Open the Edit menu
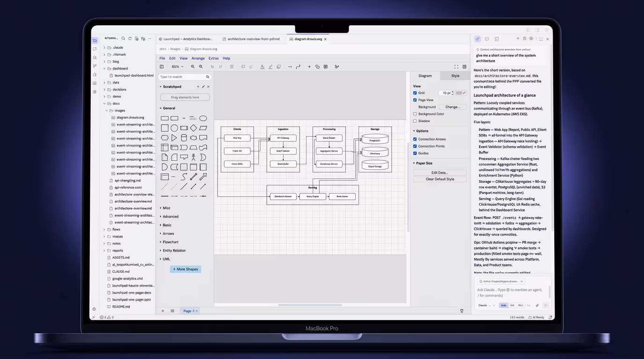Screen dimensions: 644x359 pyautogui.click(x=172, y=58)
